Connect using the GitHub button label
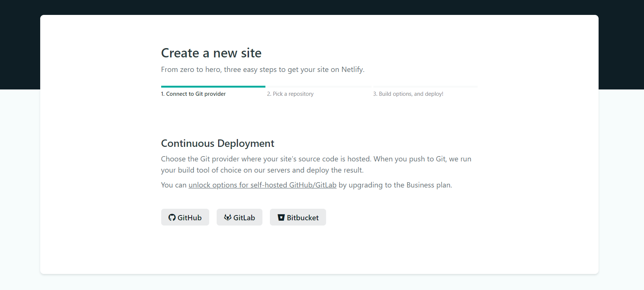This screenshot has height=290, width=644. click(189, 218)
